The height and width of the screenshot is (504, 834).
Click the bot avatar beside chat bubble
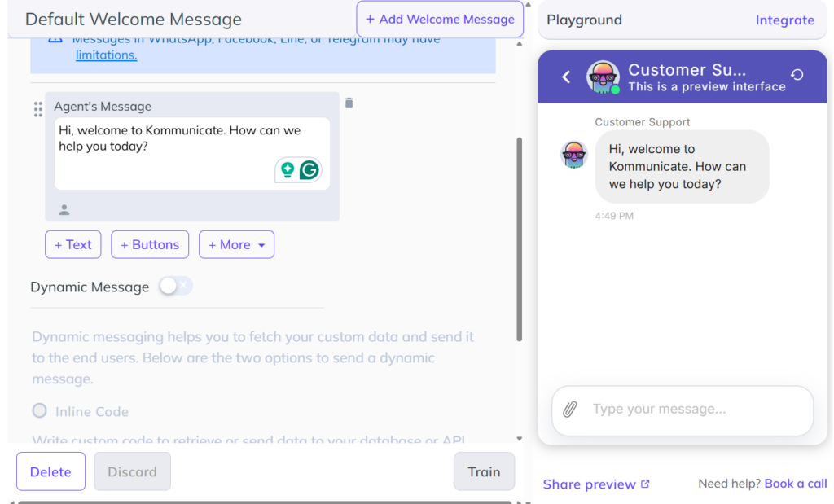pyautogui.click(x=574, y=155)
